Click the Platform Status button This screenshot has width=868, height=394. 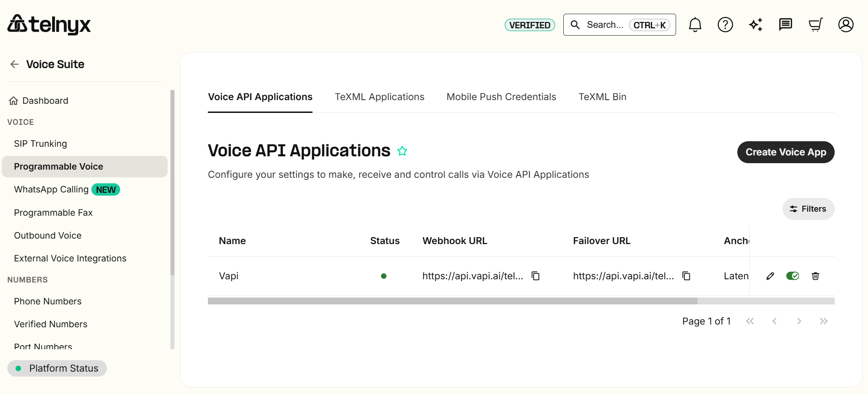pyautogui.click(x=57, y=368)
